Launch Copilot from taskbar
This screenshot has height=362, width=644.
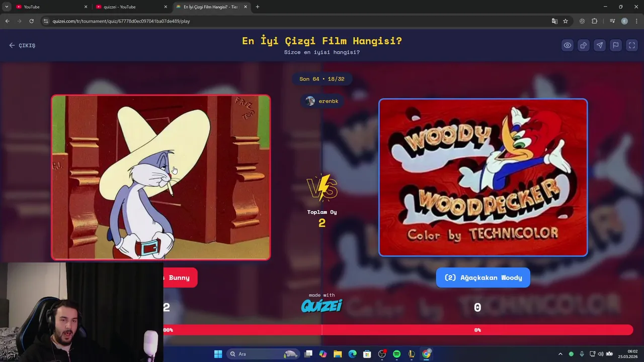323,354
